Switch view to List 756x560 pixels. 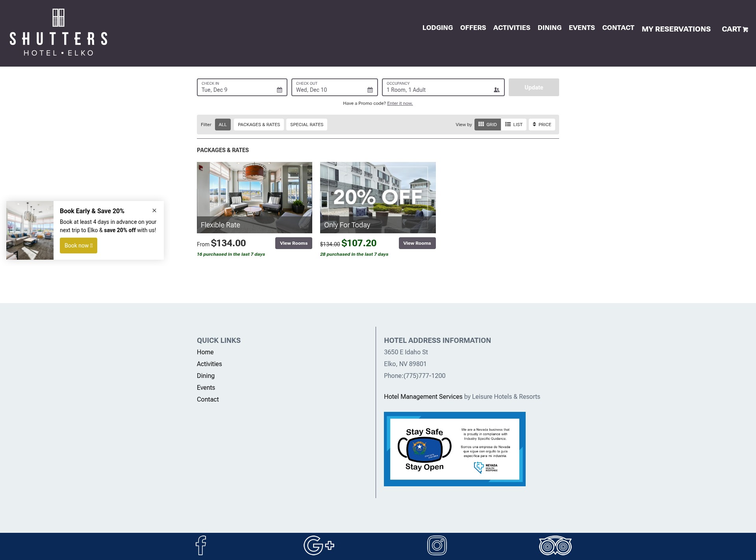click(514, 125)
